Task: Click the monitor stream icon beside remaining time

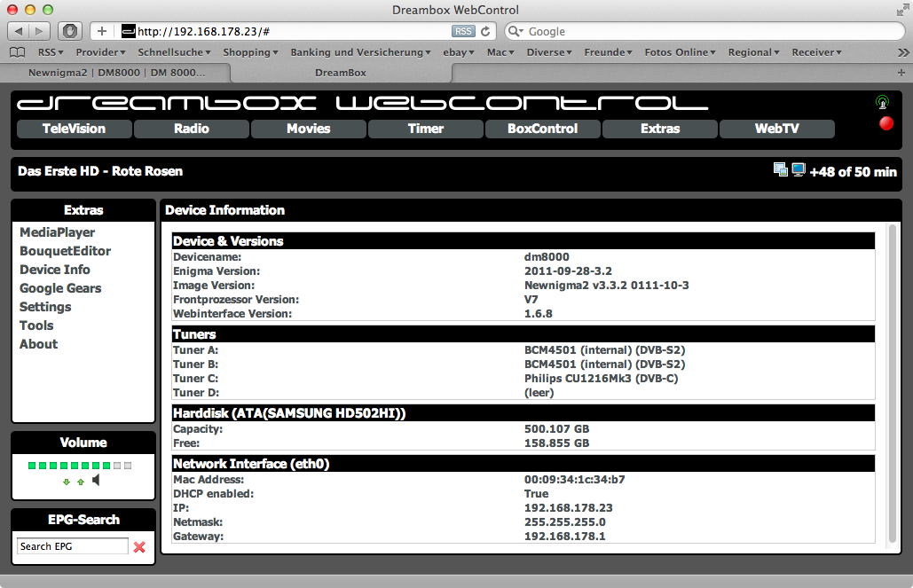Action: (x=799, y=169)
